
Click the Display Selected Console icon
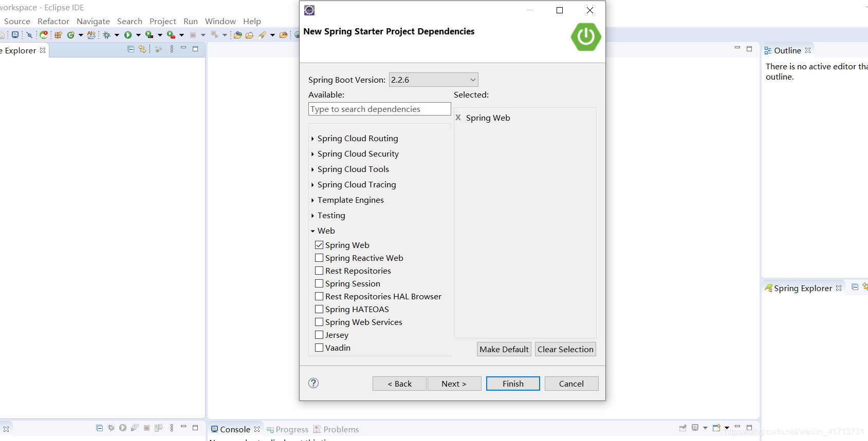point(695,427)
